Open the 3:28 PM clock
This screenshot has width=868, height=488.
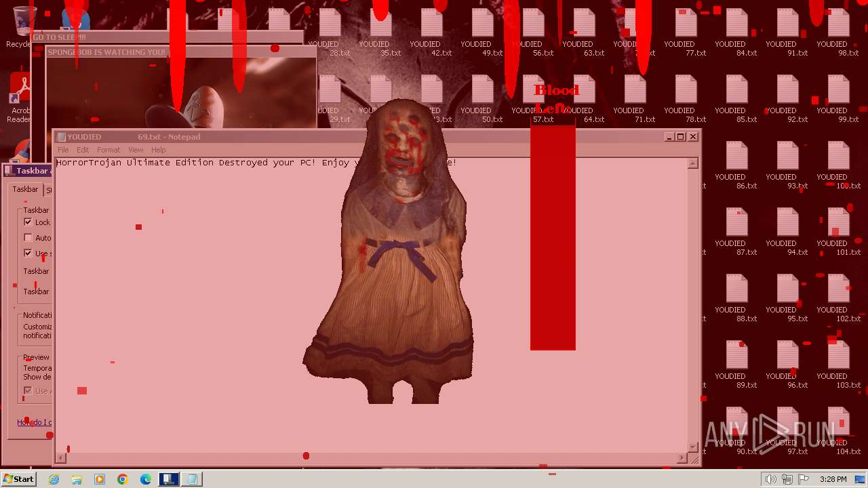coord(833,479)
